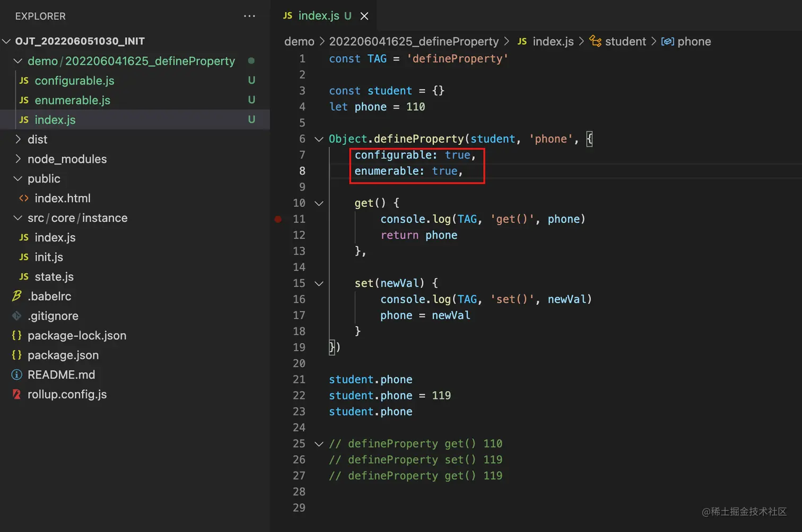Click JS icon of state.js
Screen dimensions: 802x532
[x=24, y=277]
